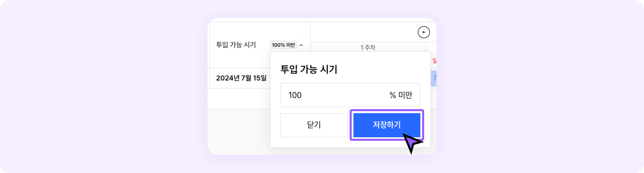Open the 100% 미만 filter badge
This screenshot has width=644, height=173.
[283, 45]
